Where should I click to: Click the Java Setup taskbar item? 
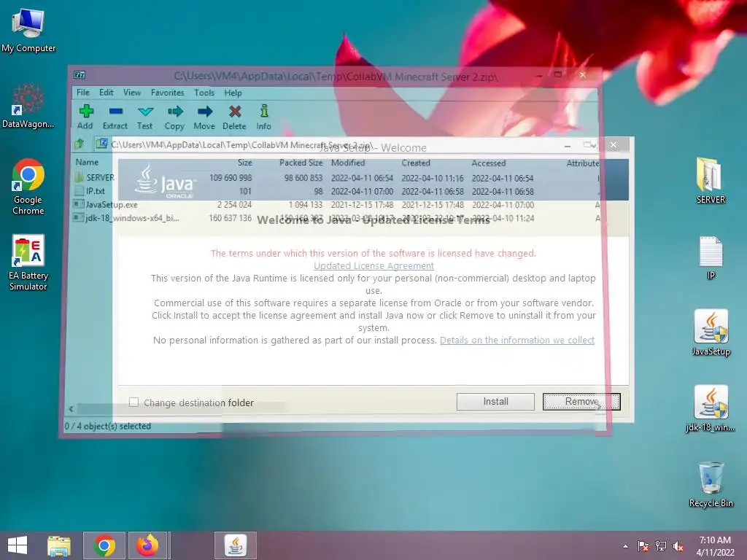[x=236, y=545]
